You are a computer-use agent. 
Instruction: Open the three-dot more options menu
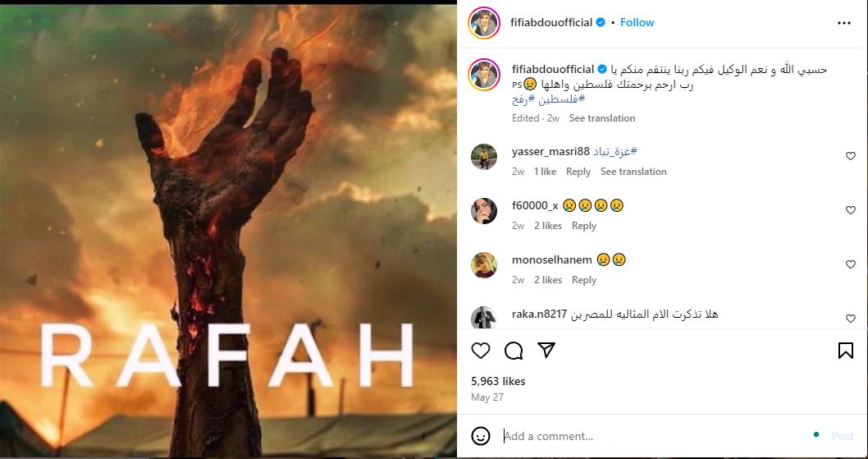[843, 23]
